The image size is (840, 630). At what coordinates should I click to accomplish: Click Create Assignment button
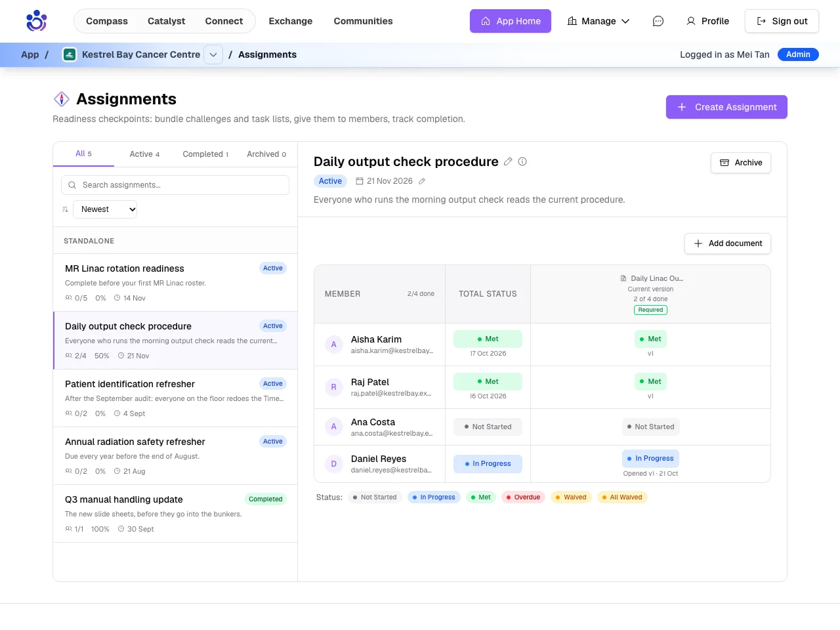pos(726,107)
